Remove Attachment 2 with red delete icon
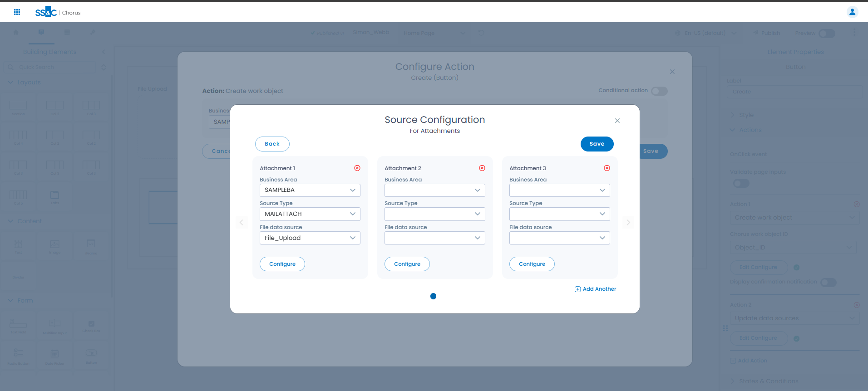 pyautogui.click(x=482, y=168)
